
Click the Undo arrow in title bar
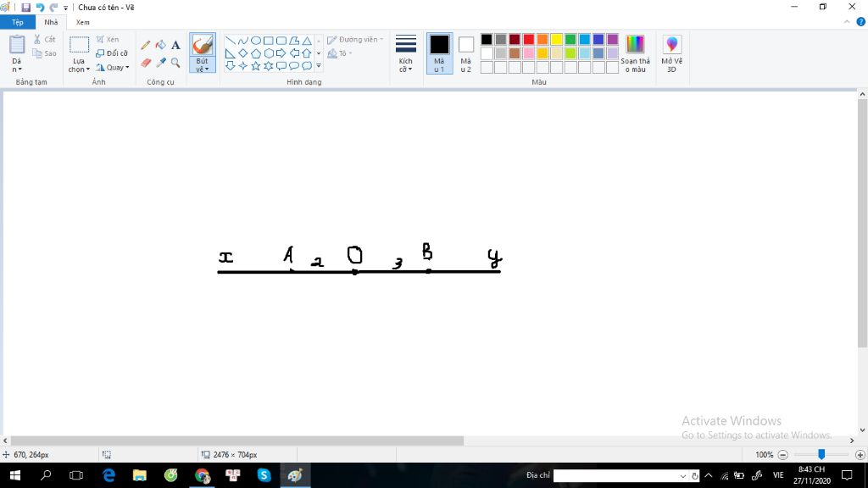coord(40,7)
